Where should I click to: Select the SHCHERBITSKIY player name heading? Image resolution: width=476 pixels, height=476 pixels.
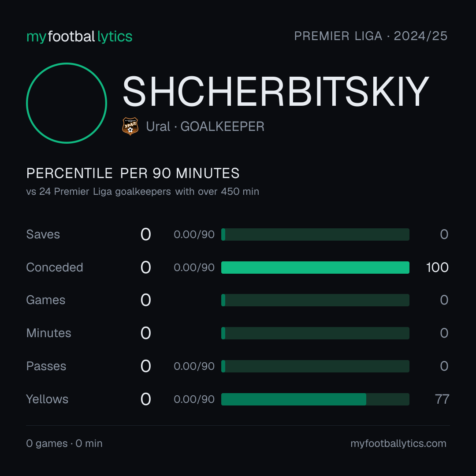coord(275,91)
